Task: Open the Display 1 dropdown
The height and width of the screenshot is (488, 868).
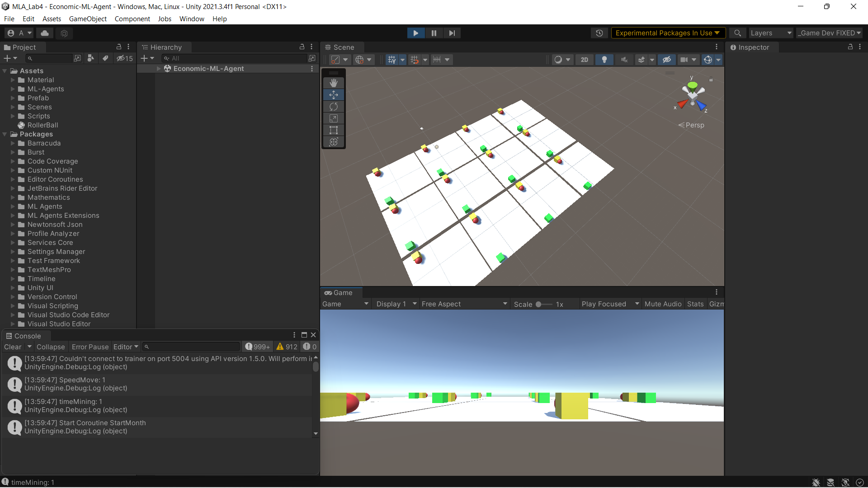Action: [x=396, y=304]
